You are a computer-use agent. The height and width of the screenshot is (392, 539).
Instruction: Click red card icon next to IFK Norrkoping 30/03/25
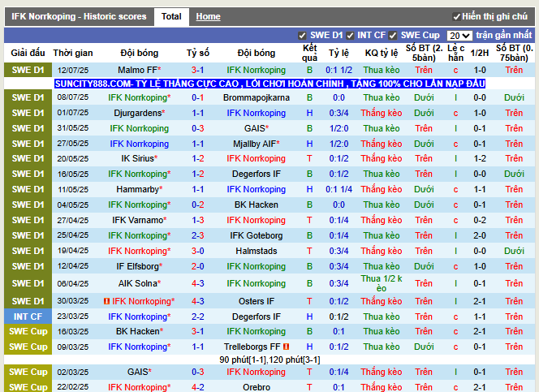pos(106,301)
